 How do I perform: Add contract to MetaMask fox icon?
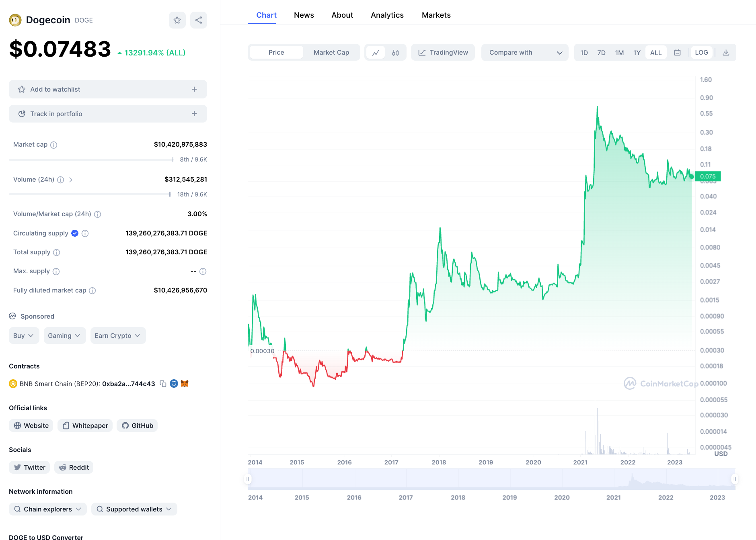click(x=185, y=384)
